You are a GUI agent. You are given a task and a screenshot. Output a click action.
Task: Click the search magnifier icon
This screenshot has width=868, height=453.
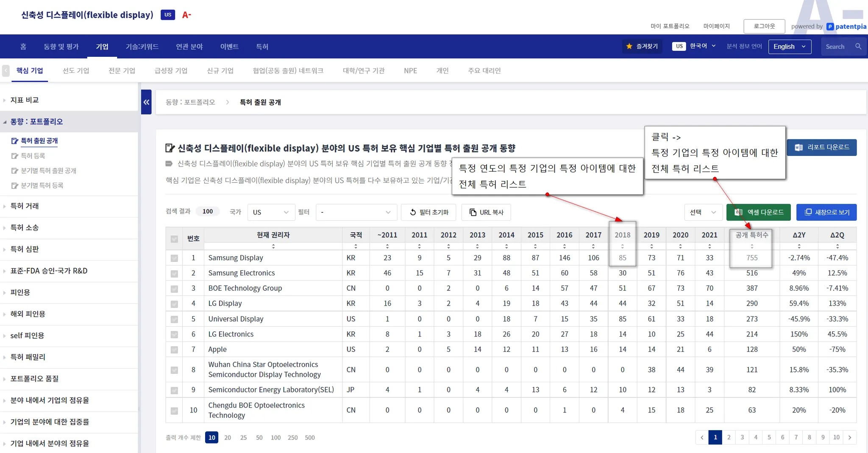tap(858, 47)
